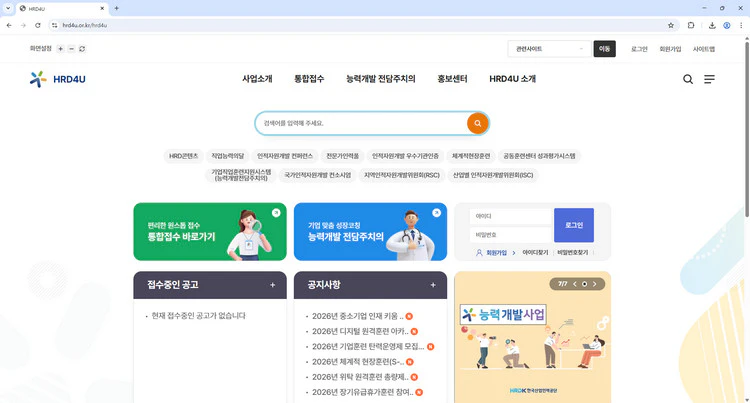Expand 공지사항 with plus icon
This screenshot has width=750, height=403.
[433, 285]
